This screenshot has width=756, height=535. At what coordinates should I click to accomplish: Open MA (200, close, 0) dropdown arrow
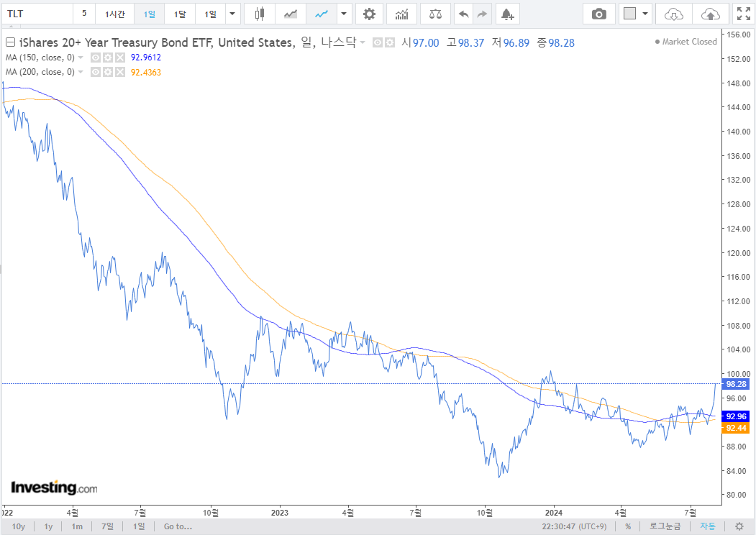tap(81, 73)
